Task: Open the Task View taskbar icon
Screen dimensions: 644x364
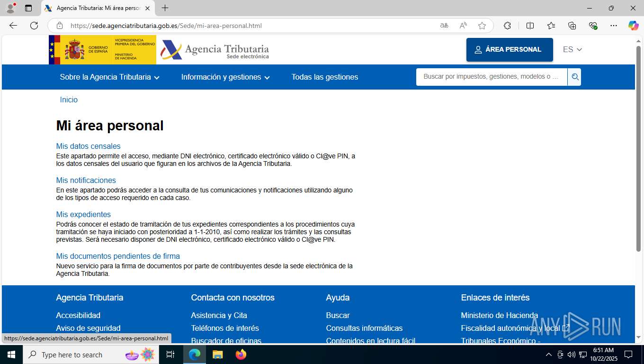Action: coord(170,355)
